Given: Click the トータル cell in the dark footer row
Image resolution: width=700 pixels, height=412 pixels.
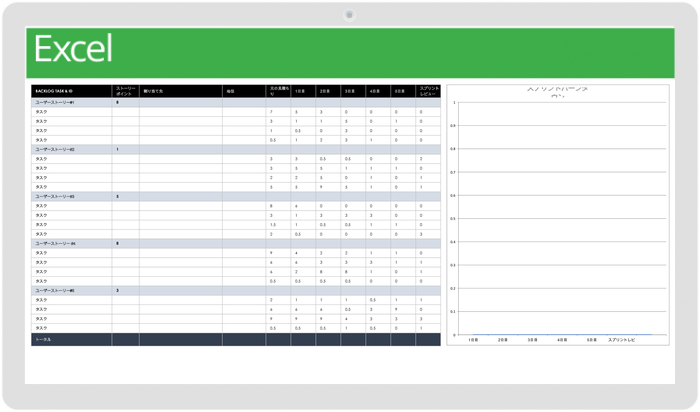Looking at the screenshot, I should click(71, 340).
